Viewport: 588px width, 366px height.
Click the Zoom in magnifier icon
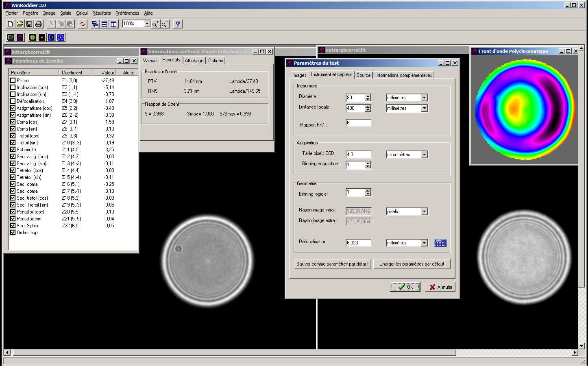pos(155,24)
